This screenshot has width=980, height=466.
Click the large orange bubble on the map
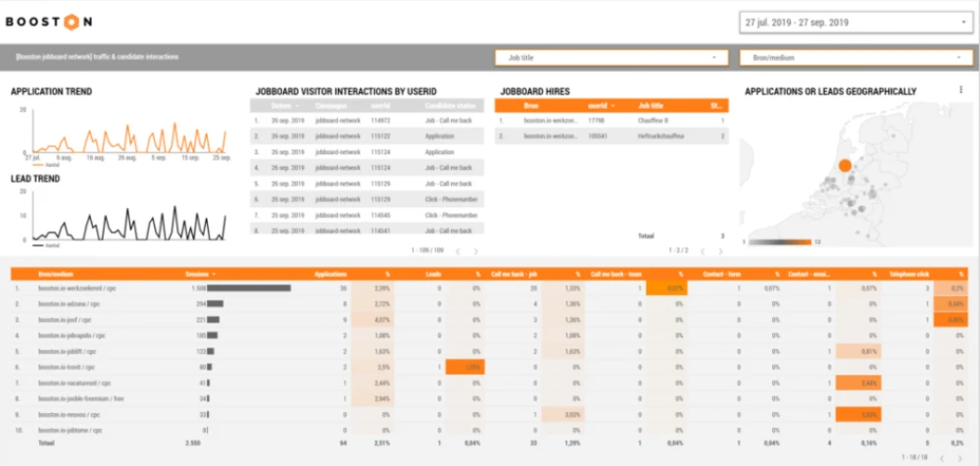click(x=845, y=166)
